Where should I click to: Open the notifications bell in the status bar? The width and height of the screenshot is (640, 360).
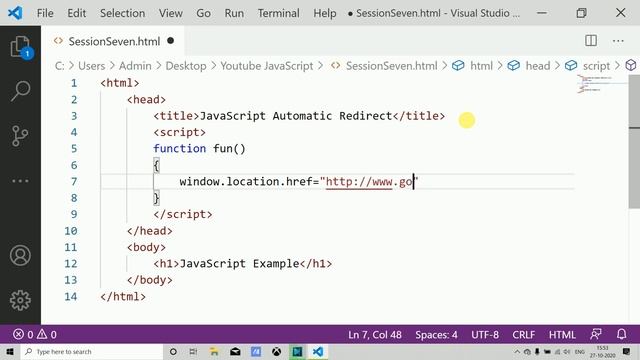click(x=621, y=335)
